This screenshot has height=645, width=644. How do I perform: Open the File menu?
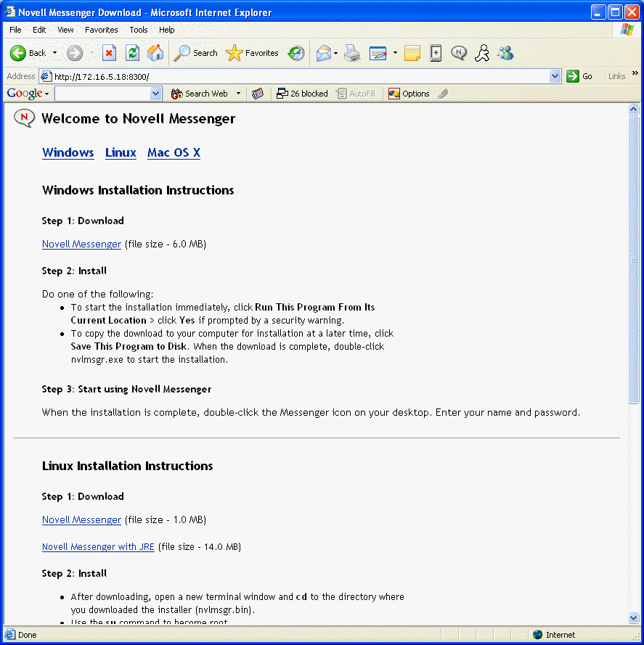click(x=15, y=30)
